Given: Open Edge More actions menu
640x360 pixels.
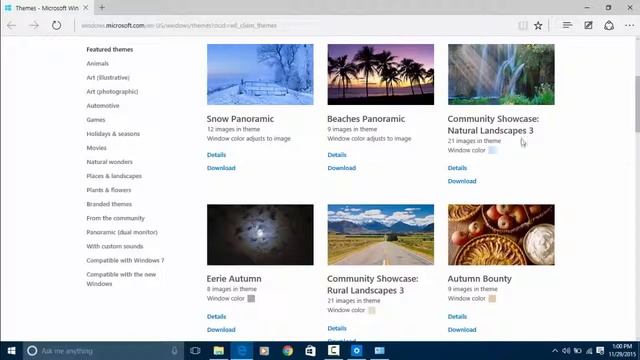Looking at the screenshot, I should (x=630, y=25).
